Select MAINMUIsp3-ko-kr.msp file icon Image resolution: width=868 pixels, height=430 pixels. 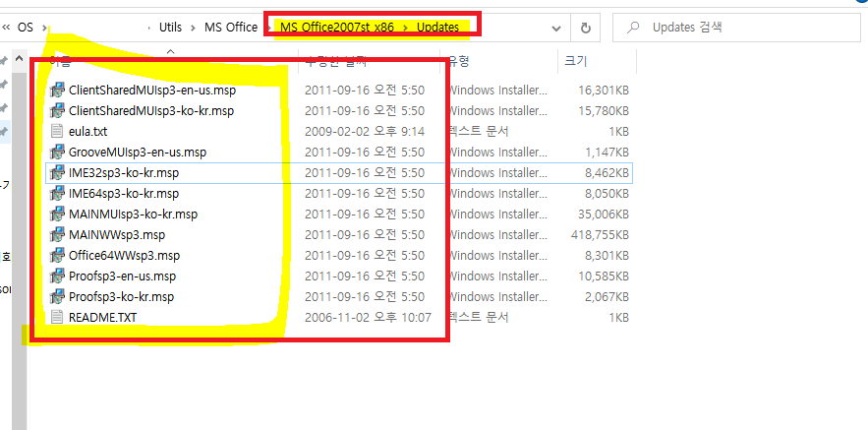[x=56, y=214]
